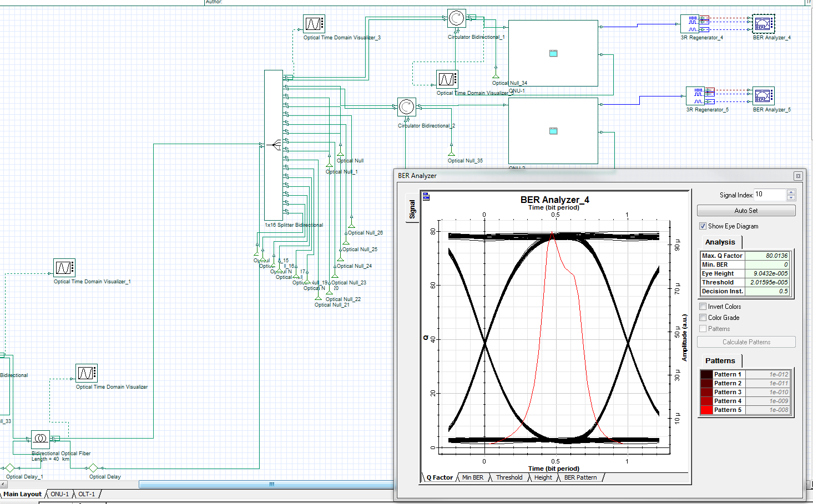The width and height of the screenshot is (813, 504).
Task: Click the Calculate Patterns button
Action: point(746,342)
